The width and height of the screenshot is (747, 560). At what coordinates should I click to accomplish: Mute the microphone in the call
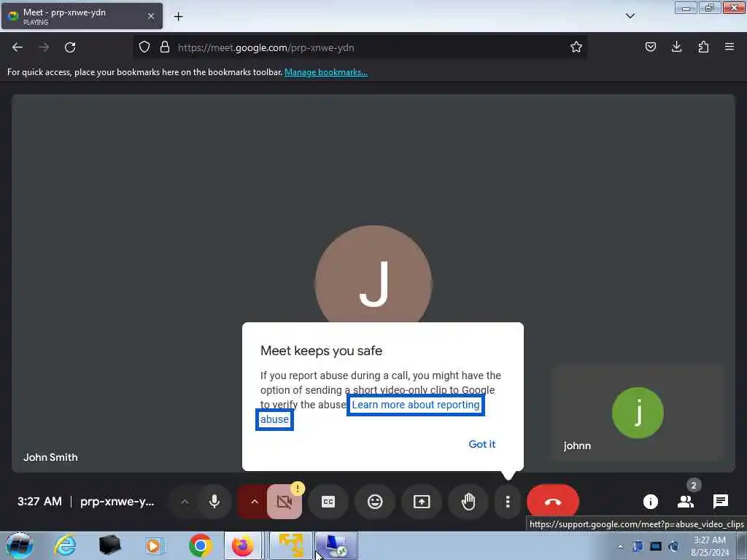point(214,502)
